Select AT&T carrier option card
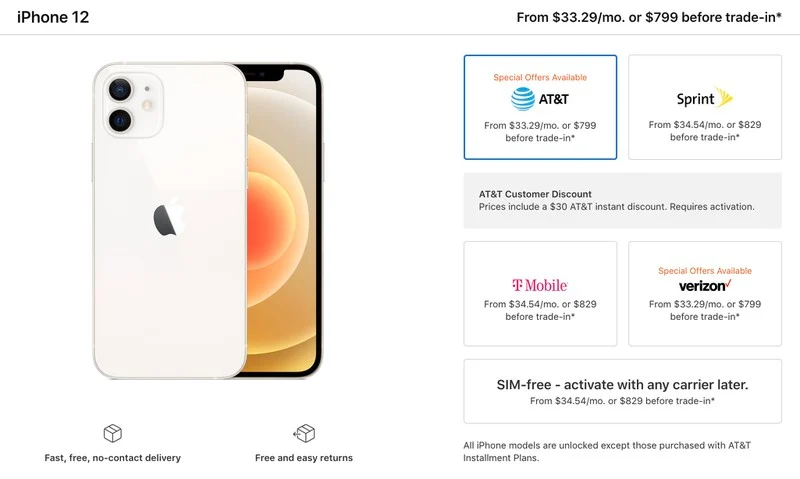 tap(540, 108)
